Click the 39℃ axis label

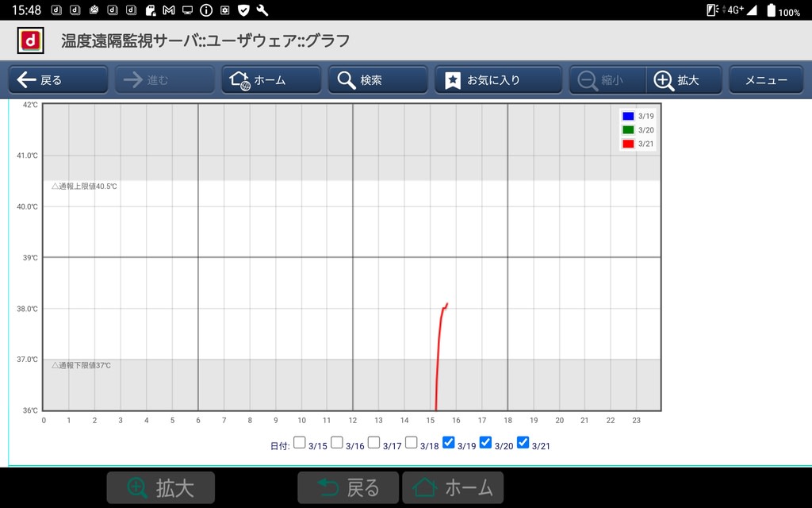pyautogui.click(x=30, y=258)
